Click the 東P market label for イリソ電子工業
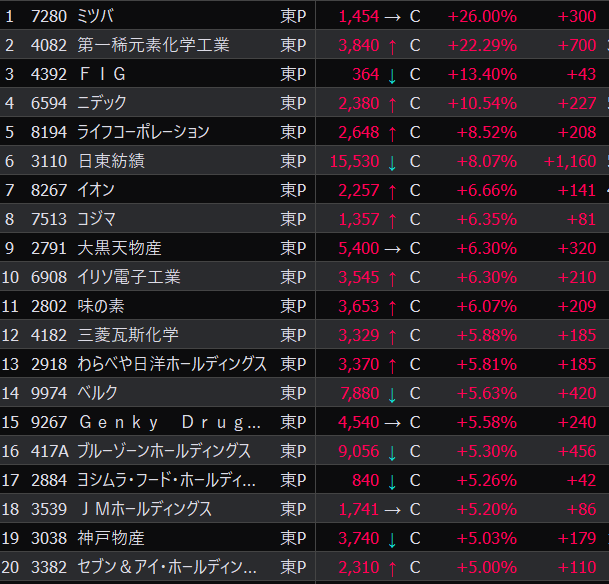Viewport: 609px width, 584px height. point(293,277)
